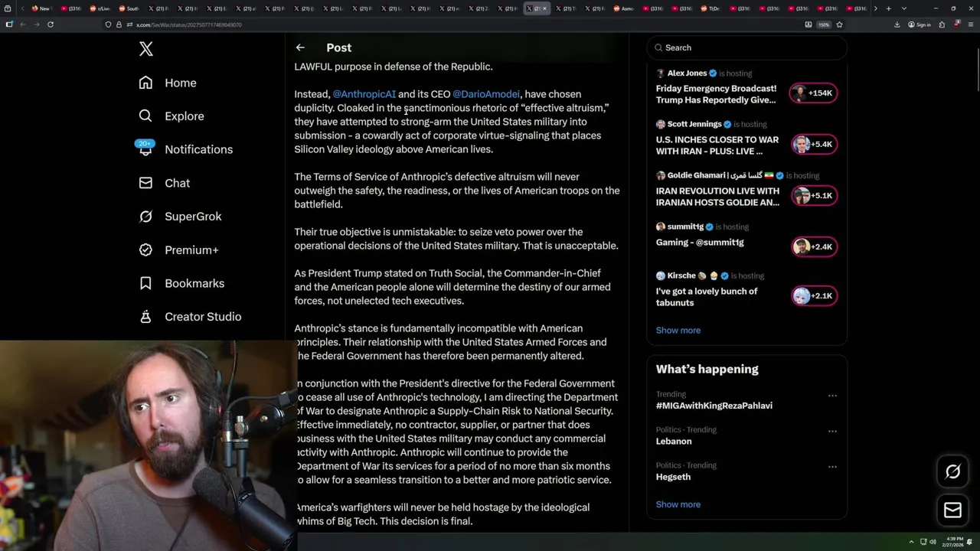Open SuperGrok from the sidebar

[x=180, y=217]
